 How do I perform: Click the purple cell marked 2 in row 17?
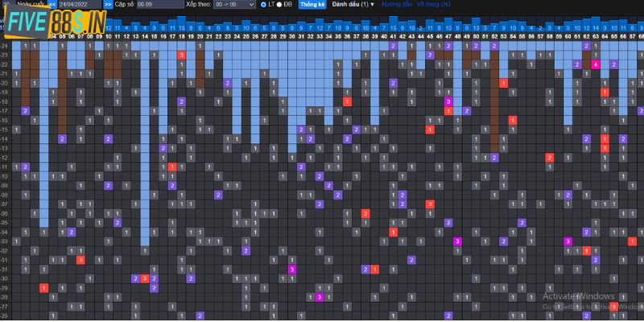(x=25, y=110)
